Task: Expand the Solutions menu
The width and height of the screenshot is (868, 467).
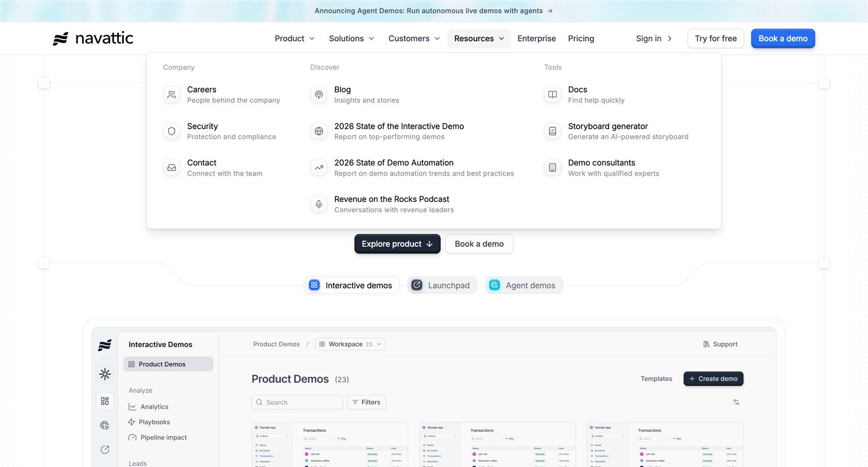Action: 351,38
